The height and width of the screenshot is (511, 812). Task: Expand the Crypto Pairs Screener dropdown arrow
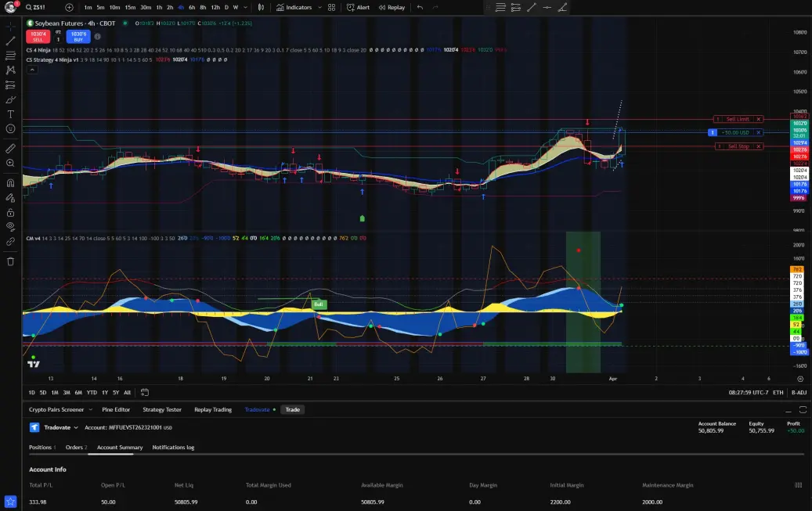(x=90, y=409)
